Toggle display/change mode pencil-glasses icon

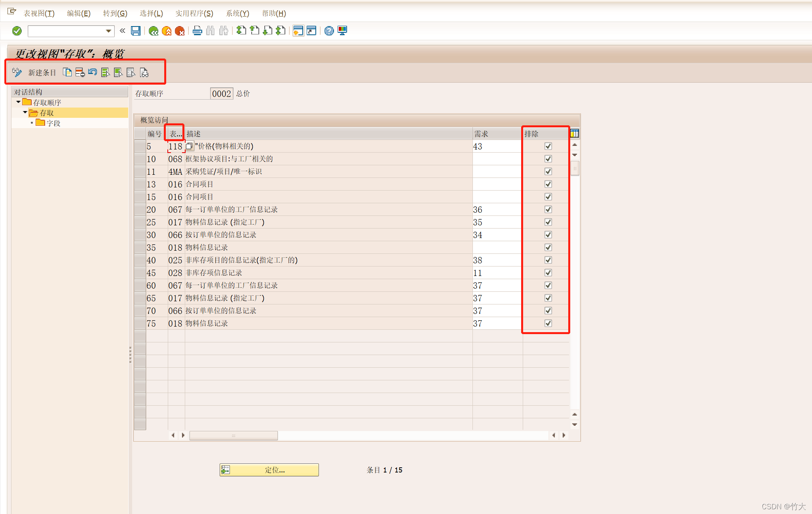pyautogui.click(x=17, y=72)
